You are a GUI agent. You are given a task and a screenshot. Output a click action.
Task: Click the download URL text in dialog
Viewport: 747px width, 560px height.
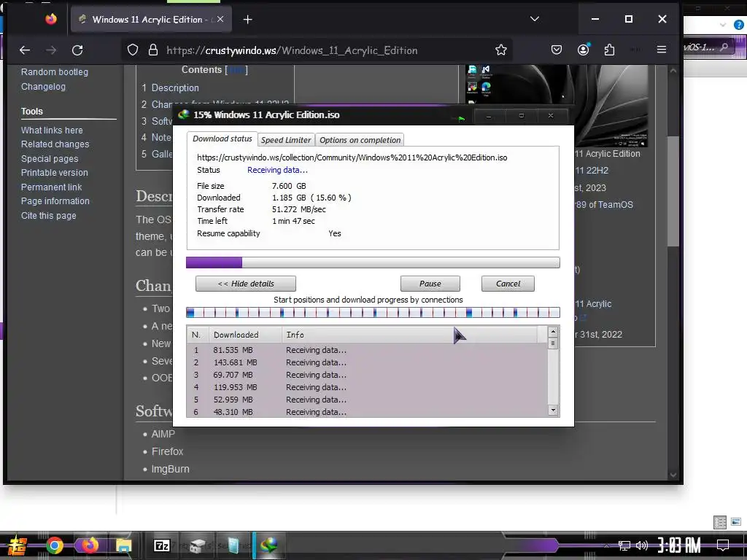(352, 157)
